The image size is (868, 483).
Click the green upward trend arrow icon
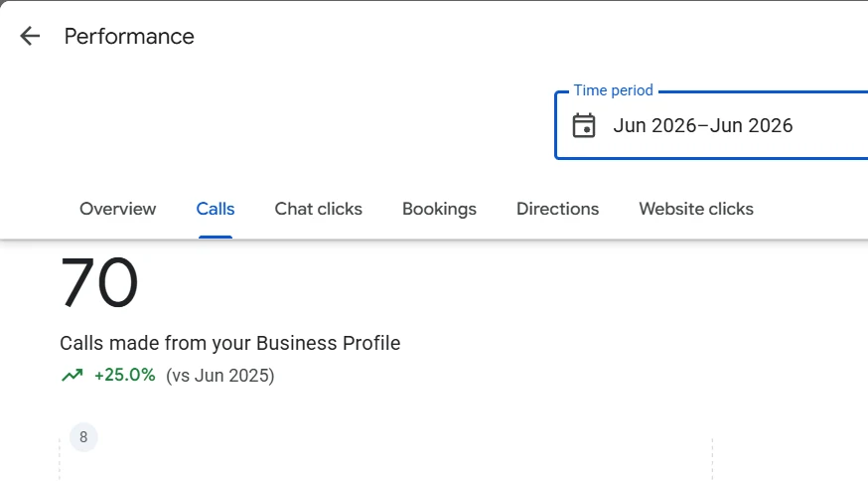pos(72,376)
